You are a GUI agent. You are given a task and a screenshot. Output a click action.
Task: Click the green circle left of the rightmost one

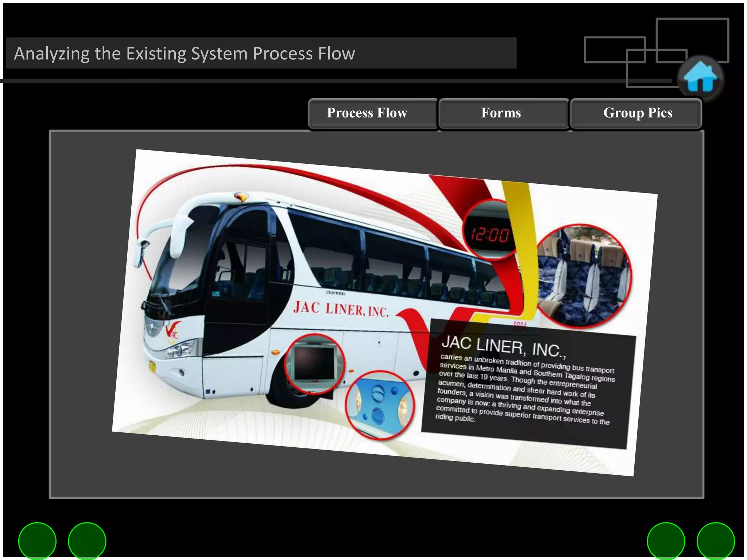tap(666, 541)
